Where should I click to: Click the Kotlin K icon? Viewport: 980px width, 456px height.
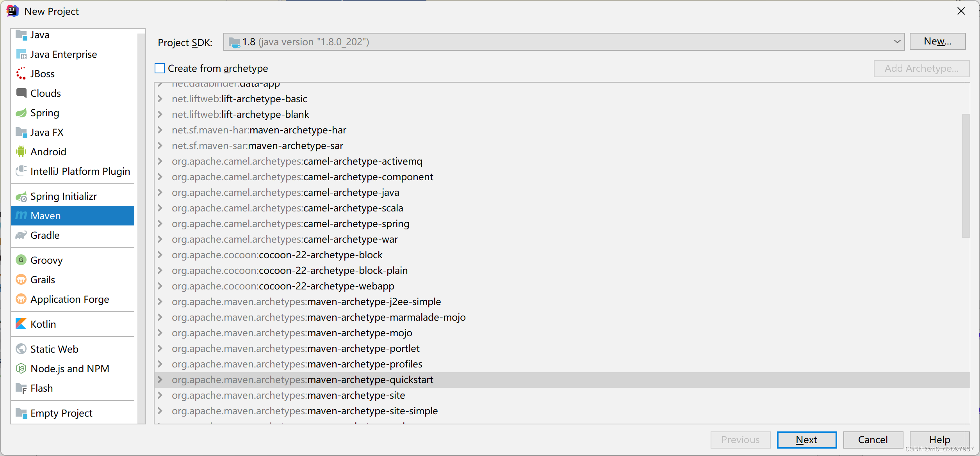21,324
